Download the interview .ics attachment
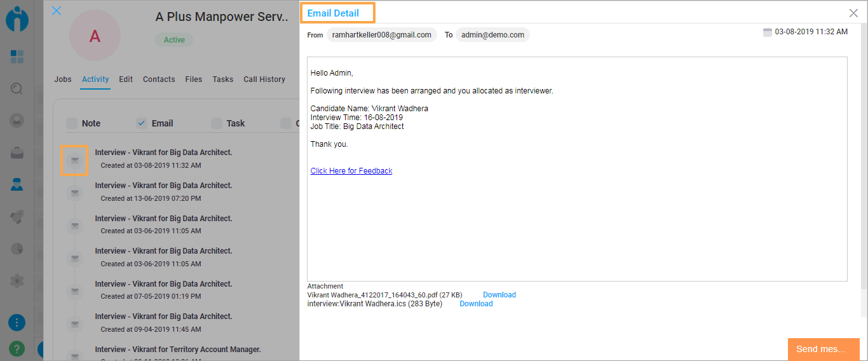This screenshot has height=361, width=868. click(x=476, y=304)
